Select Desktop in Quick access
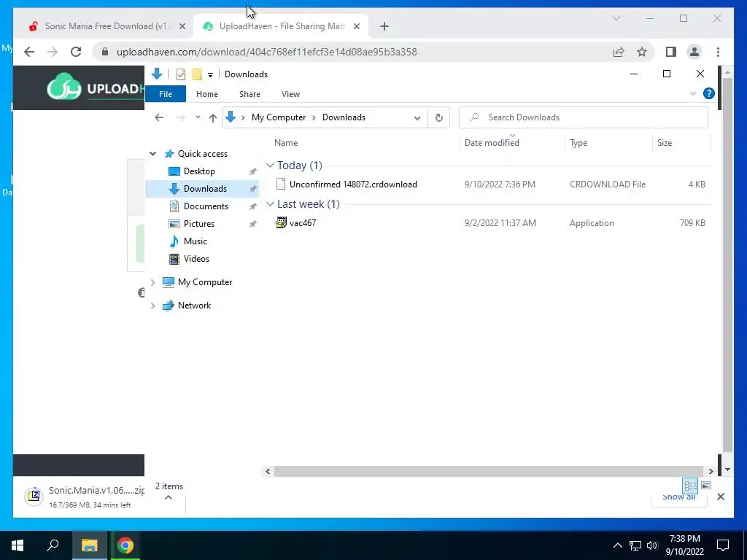Viewport: 747px width, 560px height. pos(199,171)
